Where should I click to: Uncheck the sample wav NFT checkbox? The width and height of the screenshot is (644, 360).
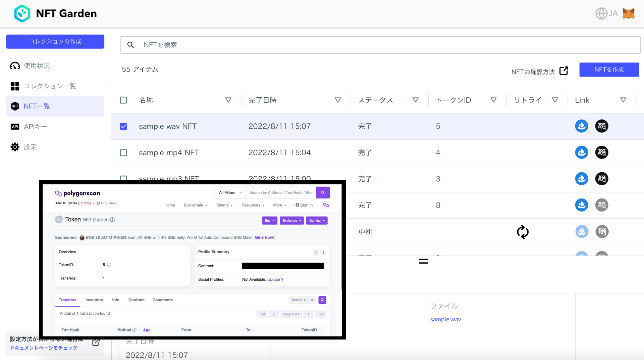pyautogui.click(x=123, y=126)
